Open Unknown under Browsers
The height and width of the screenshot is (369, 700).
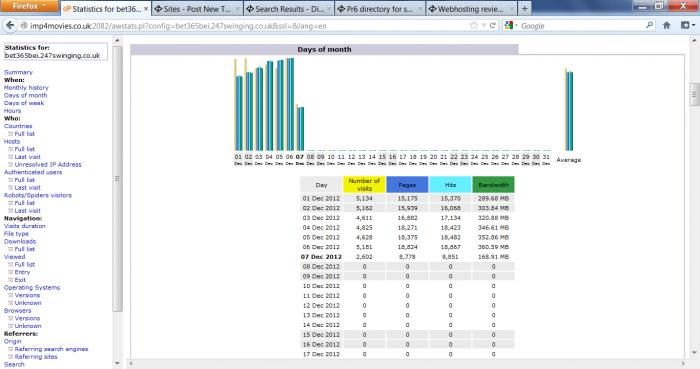point(28,326)
